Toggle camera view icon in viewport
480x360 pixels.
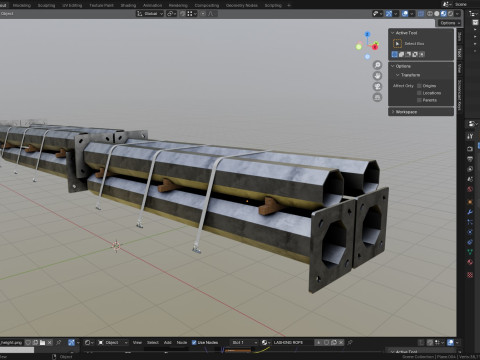[x=377, y=87]
